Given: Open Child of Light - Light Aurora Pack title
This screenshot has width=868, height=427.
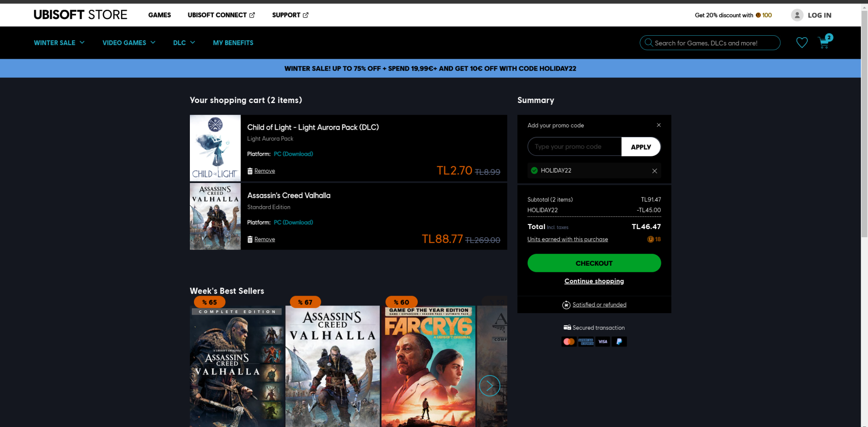Looking at the screenshot, I should pos(313,127).
